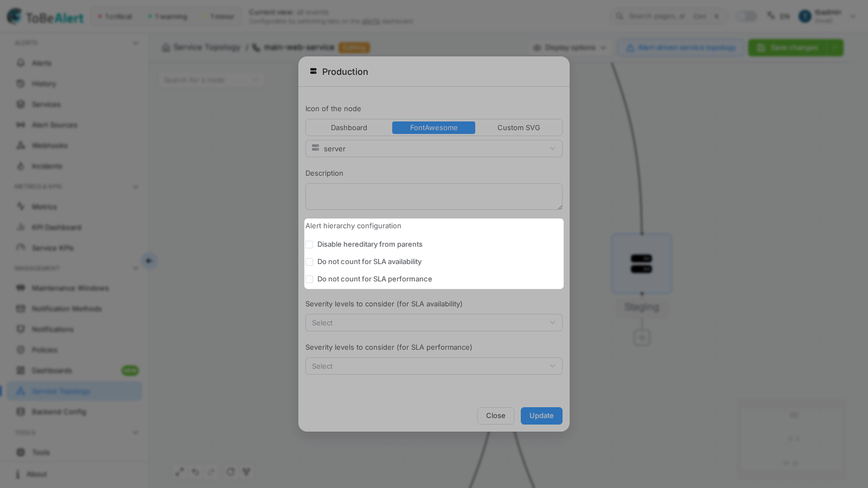Viewport: 868px width, 488px height.
Task: Click the Tools gear icon
Action: [x=21, y=452]
